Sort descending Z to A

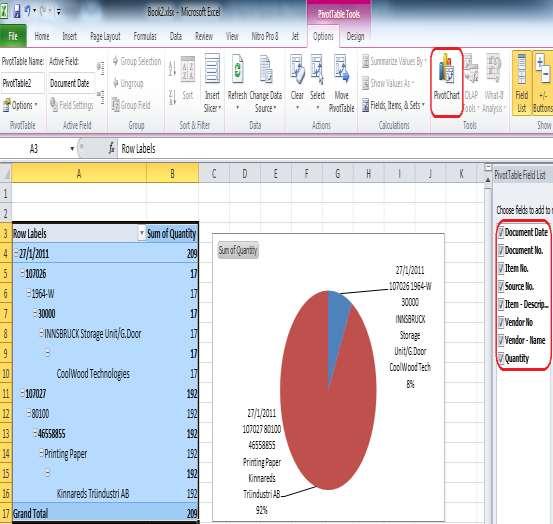click(x=172, y=97)
